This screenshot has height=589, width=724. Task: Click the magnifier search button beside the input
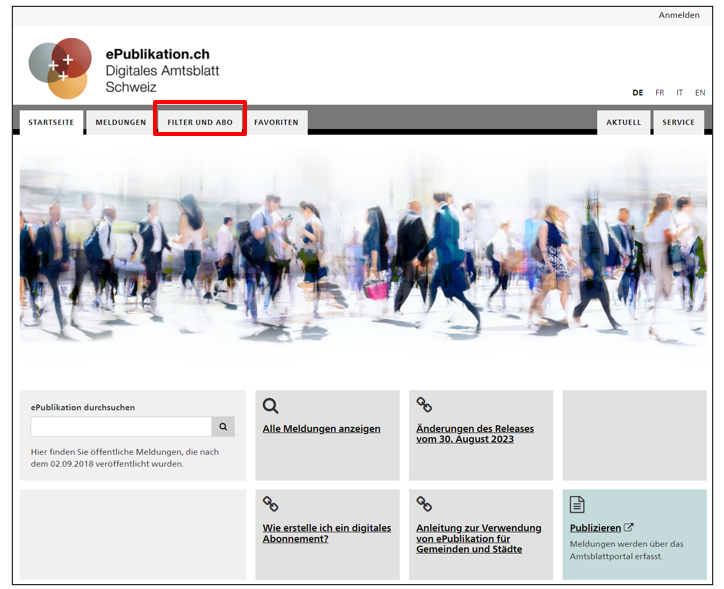pos(223,427)
